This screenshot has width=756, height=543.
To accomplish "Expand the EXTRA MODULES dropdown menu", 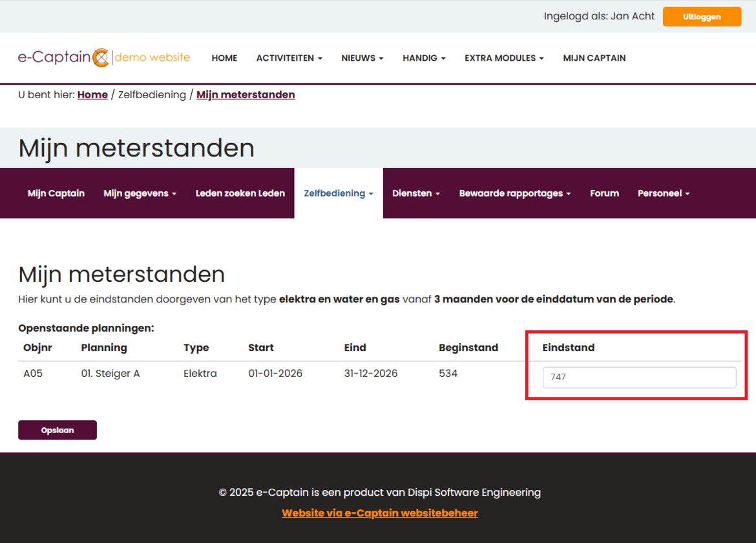I will pyautogui.click(x=504, y=58).
